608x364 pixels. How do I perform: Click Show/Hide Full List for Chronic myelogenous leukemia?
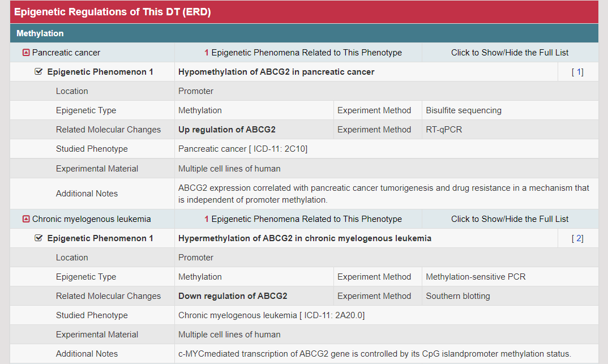(509, 219)
